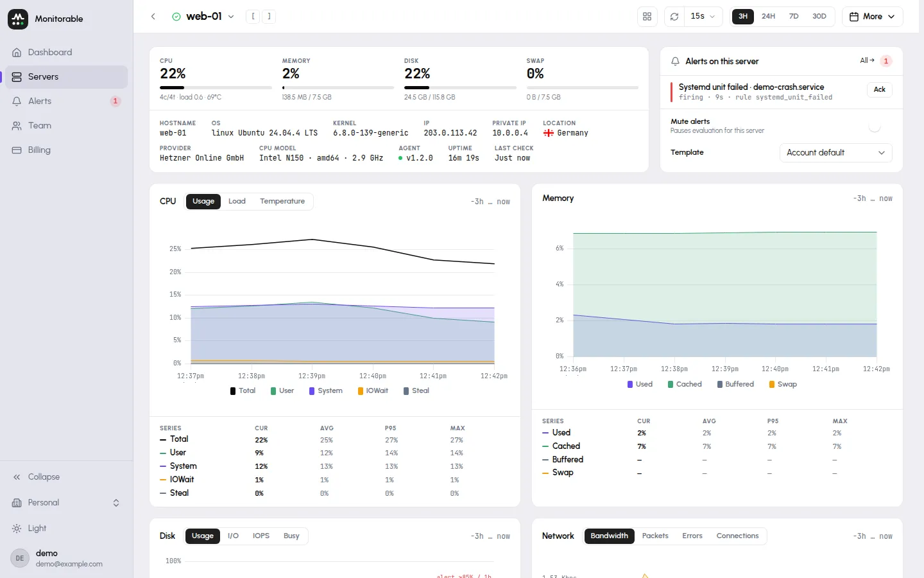Click the orange IOWait swatch in the CPU legend
The height and width of the screenshot is (578, 924).
pyautogui.click(x=361, y=391)
